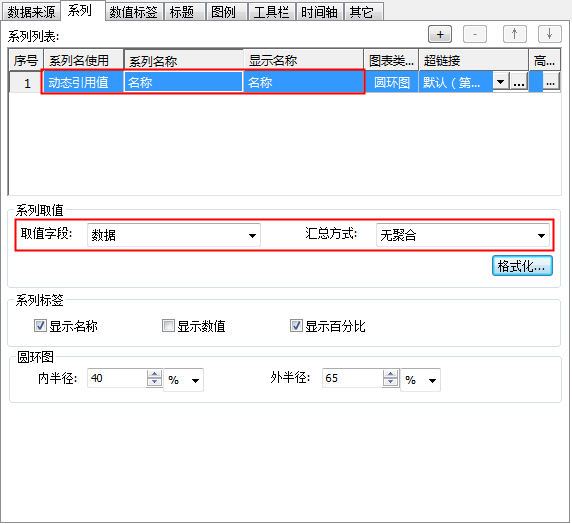This screenshot has height=524, width=572.
Task: Decrease outer radius (外半径) with stepper down
Action: (390, 382)
